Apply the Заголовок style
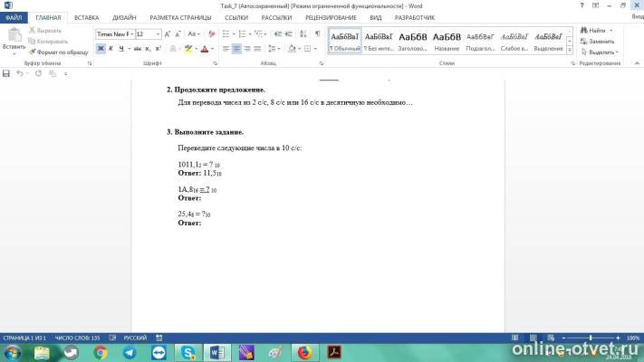The image size is (644, 362). (413, 41)
